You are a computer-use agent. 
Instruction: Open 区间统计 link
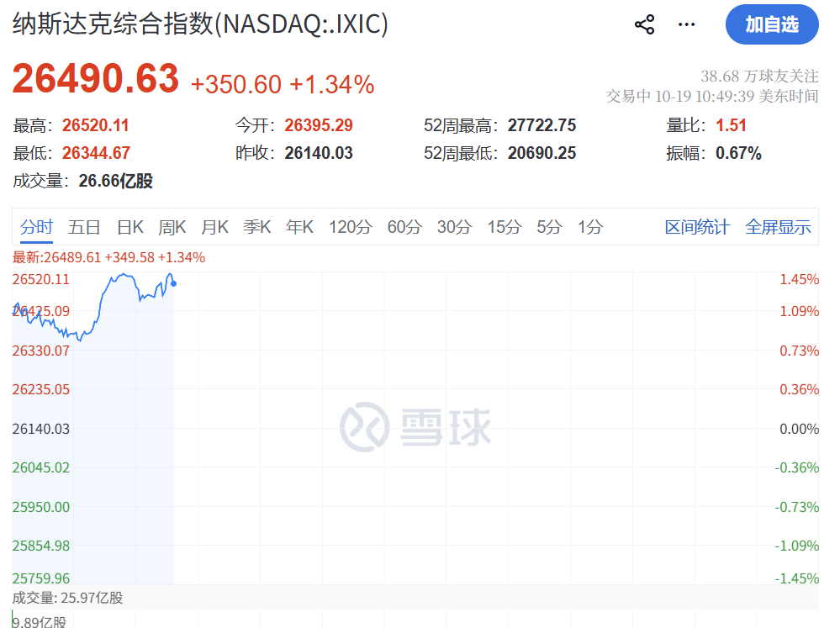click(697, 227)
